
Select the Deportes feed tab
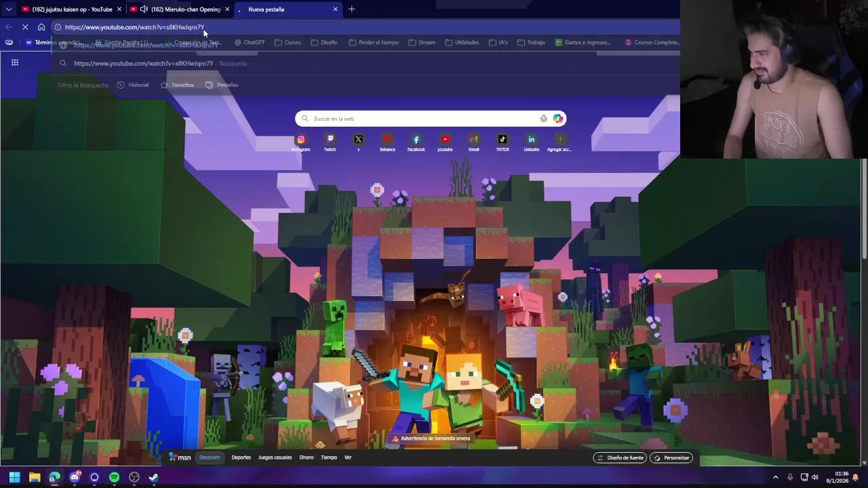tap(241, 457)
